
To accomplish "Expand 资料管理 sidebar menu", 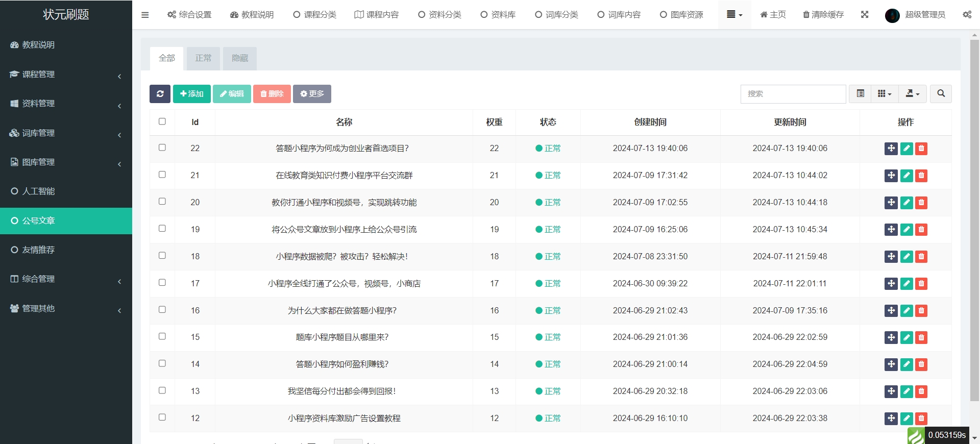I will [66, 104].
